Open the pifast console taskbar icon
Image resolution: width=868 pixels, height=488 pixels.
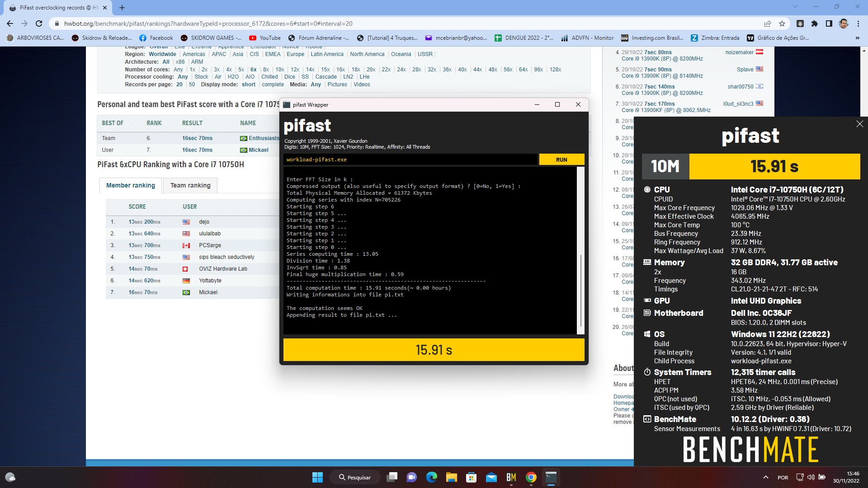pyautogui.click(x=551, y=477)
